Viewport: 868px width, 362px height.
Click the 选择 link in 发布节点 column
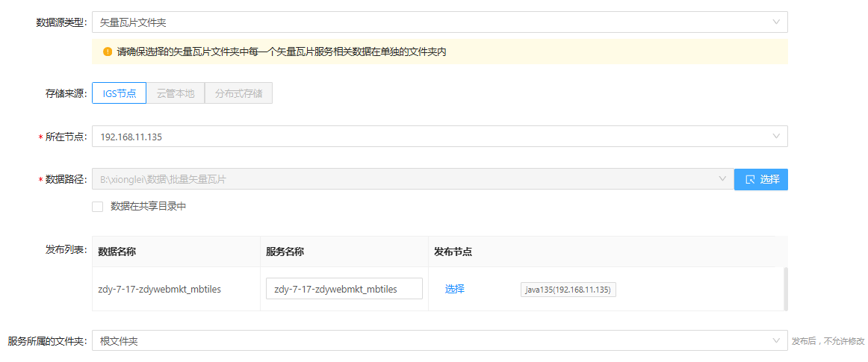pyautogui.click(x=454, y=288)
